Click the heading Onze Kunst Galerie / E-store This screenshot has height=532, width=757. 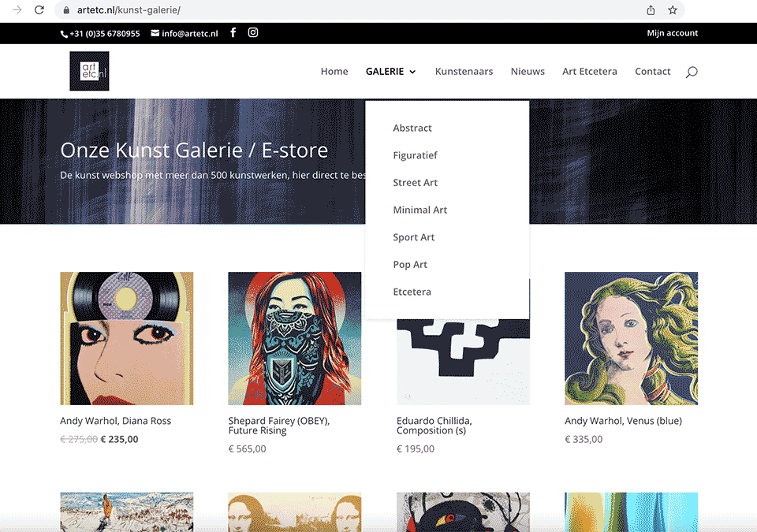194,151
